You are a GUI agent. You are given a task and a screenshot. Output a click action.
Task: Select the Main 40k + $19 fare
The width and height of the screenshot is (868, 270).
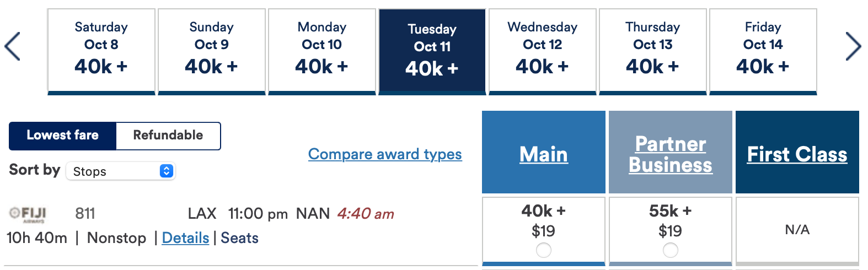coord(543,250)
